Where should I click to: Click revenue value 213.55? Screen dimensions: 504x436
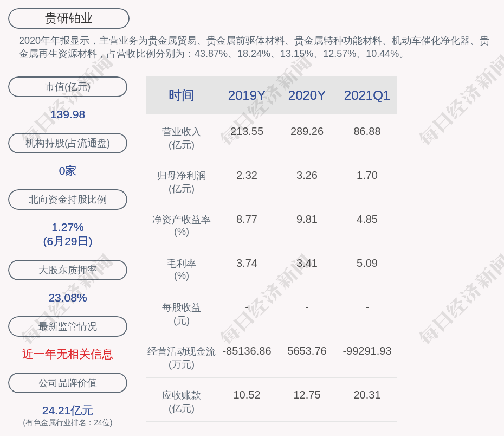pos(247,132)
